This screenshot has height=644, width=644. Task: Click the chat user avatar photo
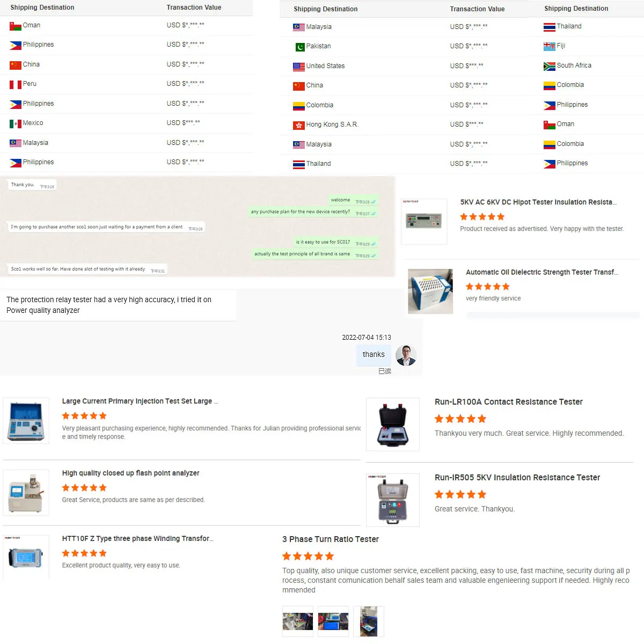406,355
